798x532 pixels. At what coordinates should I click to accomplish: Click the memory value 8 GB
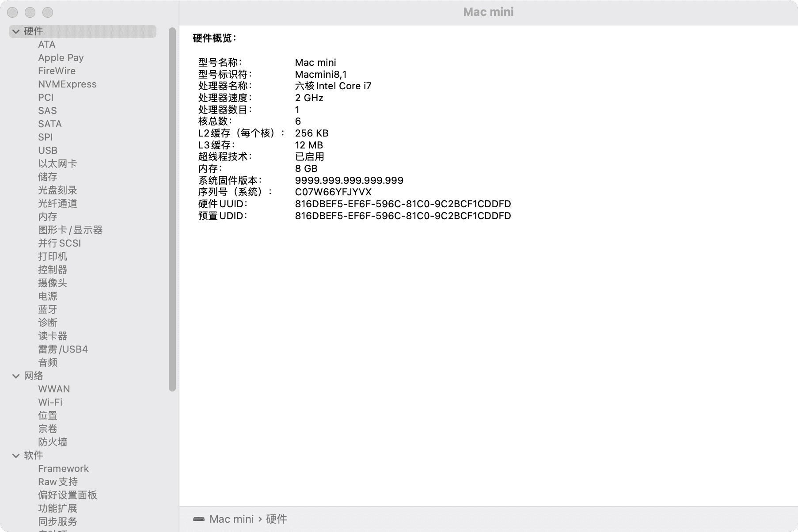306,169
